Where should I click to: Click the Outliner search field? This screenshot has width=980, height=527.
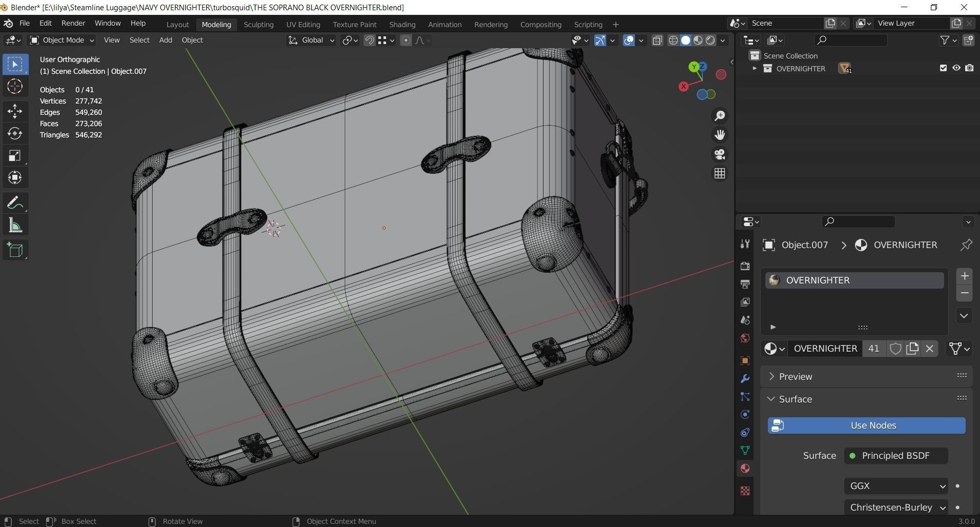[851, 40]
